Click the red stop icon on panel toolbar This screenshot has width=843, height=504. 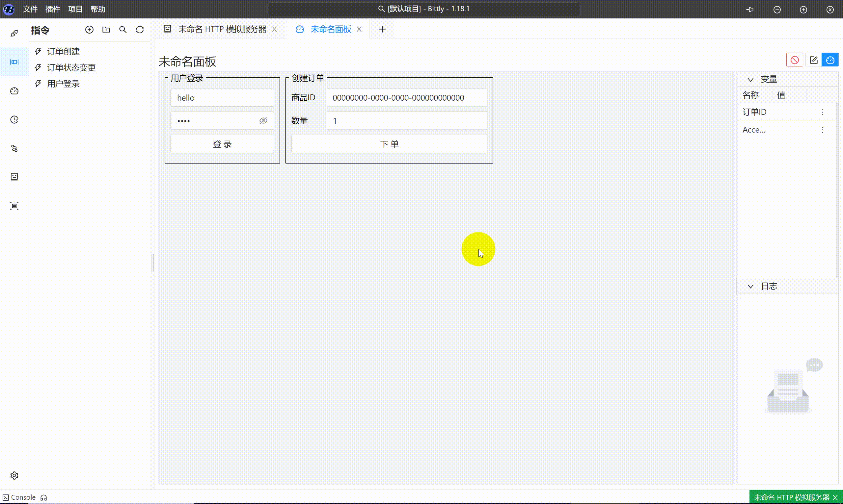(x=794, y=60)
